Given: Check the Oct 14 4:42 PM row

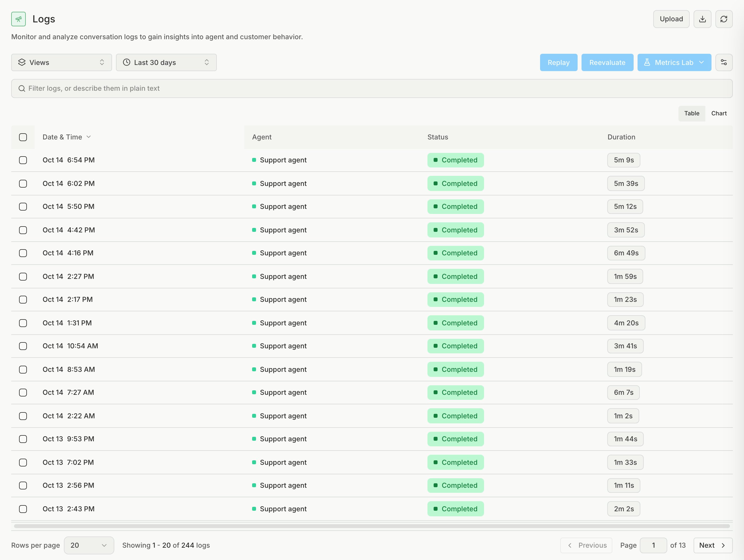Looking at the screenshot, I should click(x=23, y=230).
